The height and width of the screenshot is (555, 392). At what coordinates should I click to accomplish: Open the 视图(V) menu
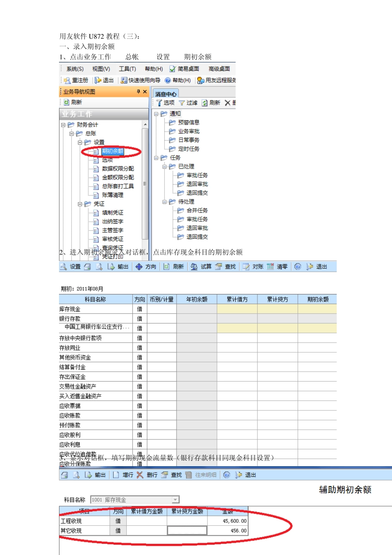(x=101, y=69)
